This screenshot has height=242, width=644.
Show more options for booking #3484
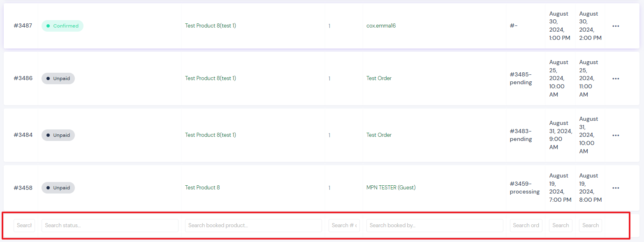pos(616,135)
